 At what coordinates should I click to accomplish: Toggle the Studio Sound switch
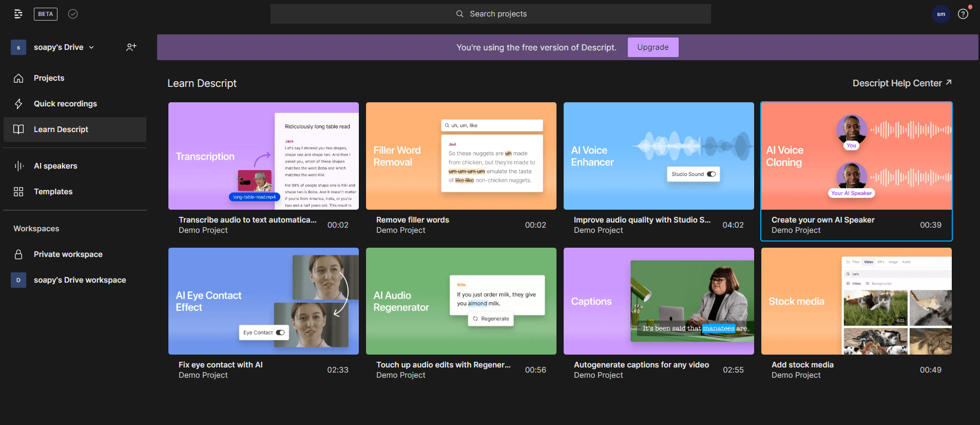711,174
